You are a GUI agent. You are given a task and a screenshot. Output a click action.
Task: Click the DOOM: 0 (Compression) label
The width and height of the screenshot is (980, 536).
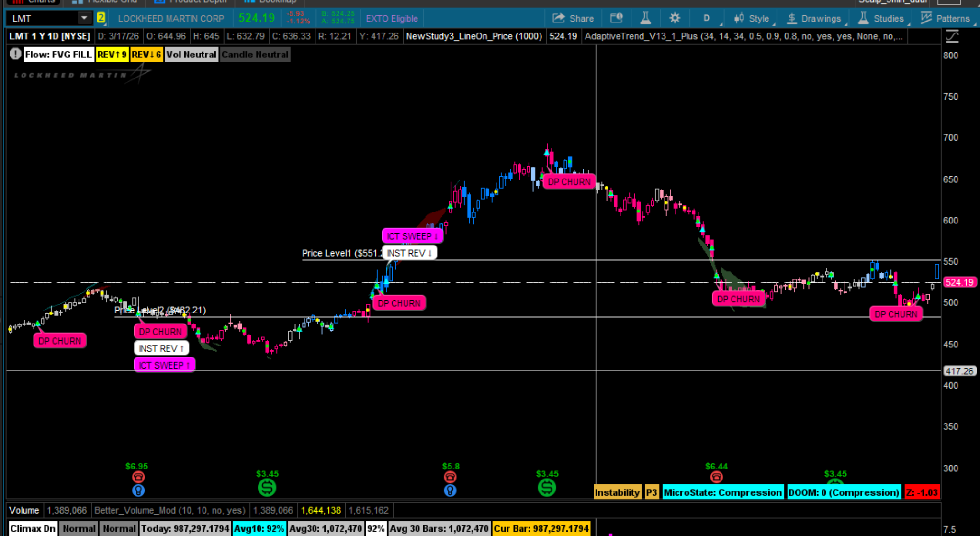(844, 492)
